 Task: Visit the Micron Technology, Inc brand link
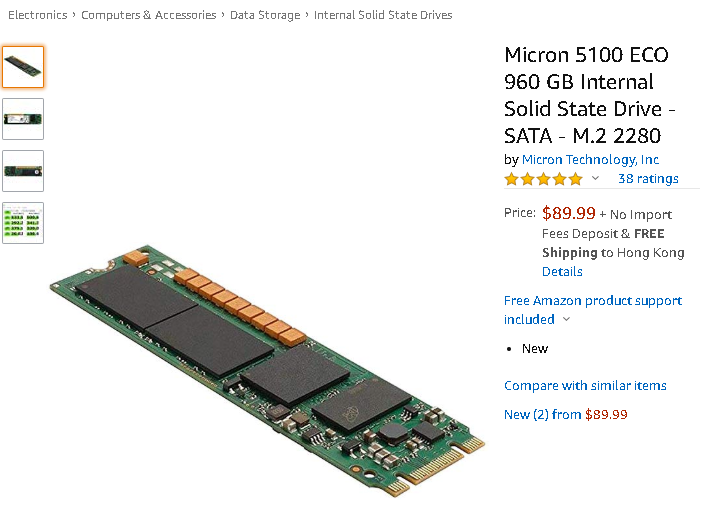pos(590,160)
